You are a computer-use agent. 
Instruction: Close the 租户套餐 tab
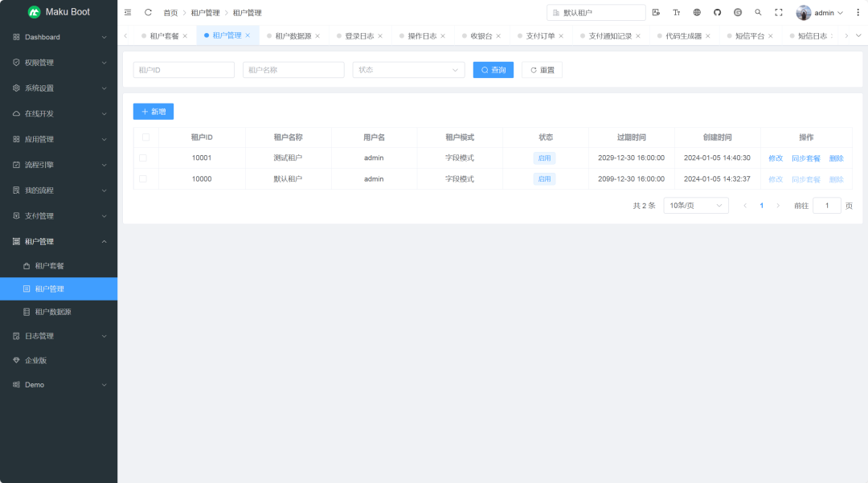pos(185,36)
